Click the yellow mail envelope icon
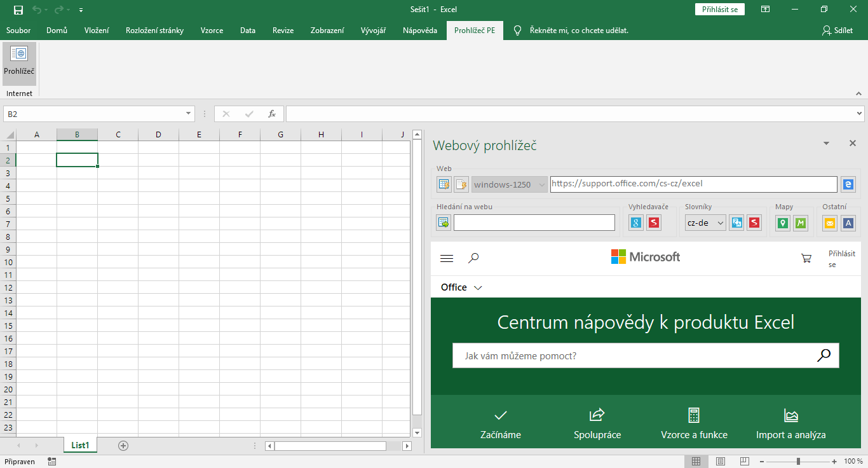The height and width of the screenshot is (468, 868). 830,223
